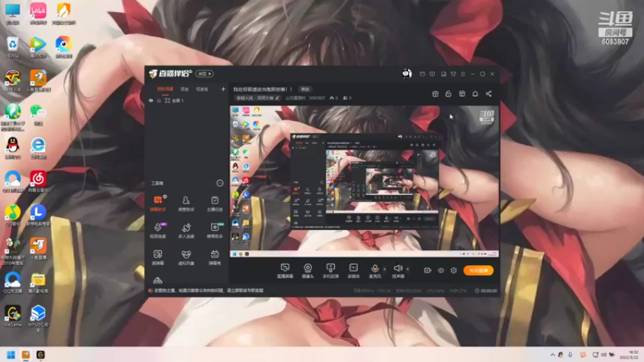
Task: Open the 网易云音乐 desktop icon
Action: click(x=38, y=182)
